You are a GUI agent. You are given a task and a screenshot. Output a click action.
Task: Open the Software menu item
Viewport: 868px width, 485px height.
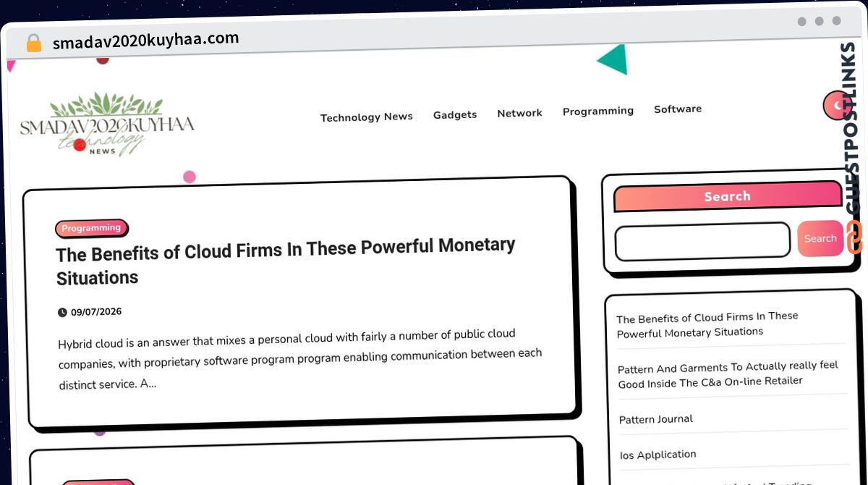click(x=678, y=109)
